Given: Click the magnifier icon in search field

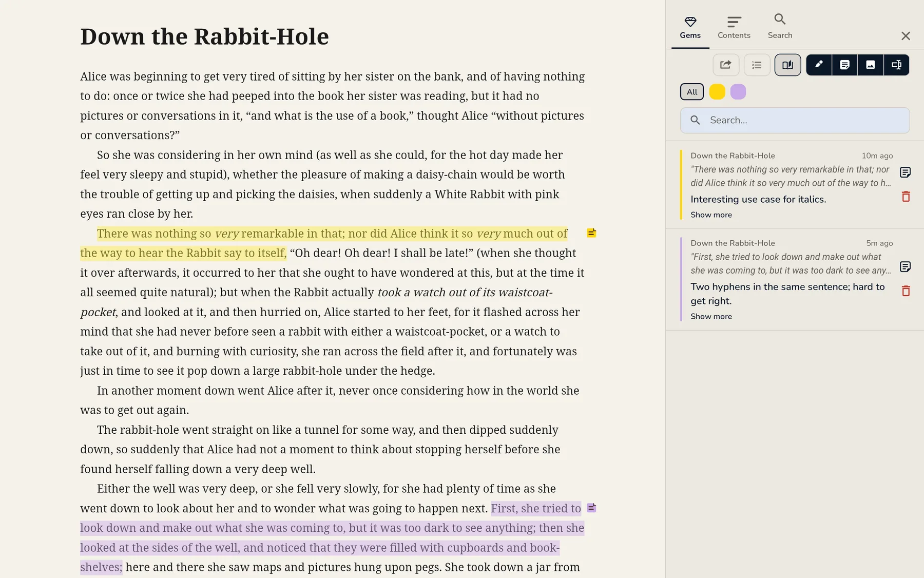Looking at the screenshot, I should 695,120.
